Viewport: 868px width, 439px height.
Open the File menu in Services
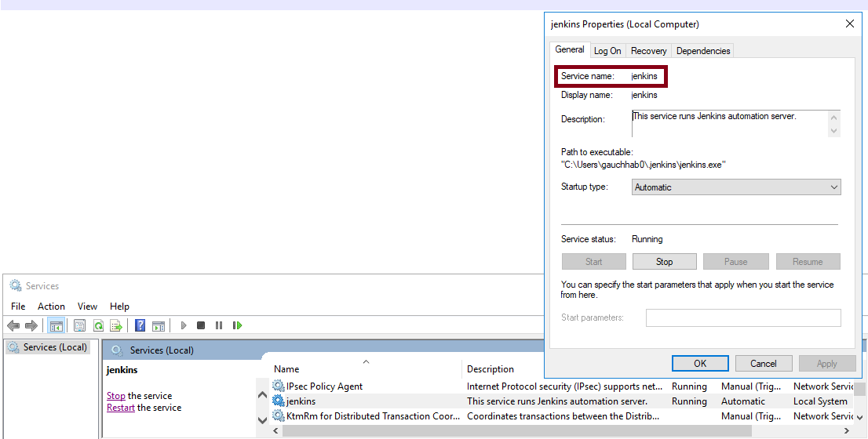18,307
